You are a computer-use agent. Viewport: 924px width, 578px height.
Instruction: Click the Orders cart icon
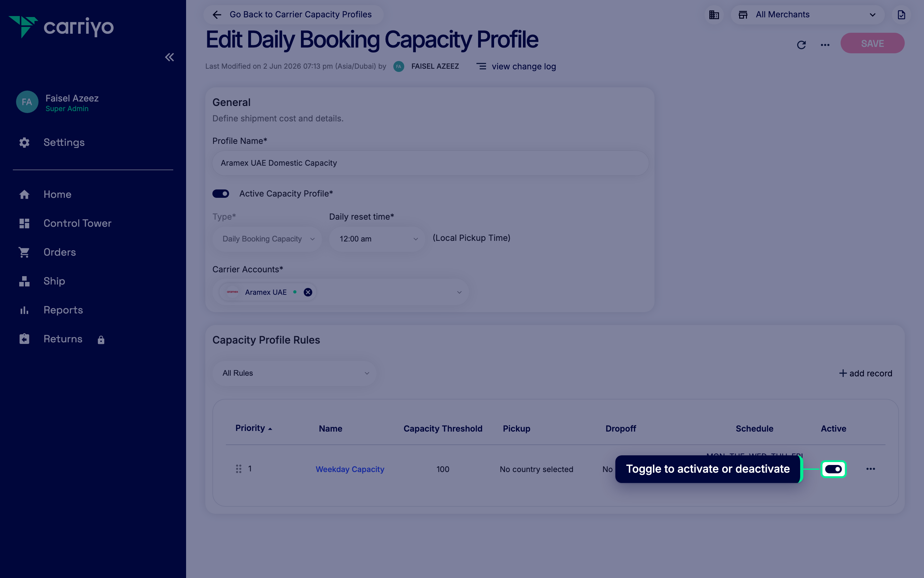pos(24,252)
